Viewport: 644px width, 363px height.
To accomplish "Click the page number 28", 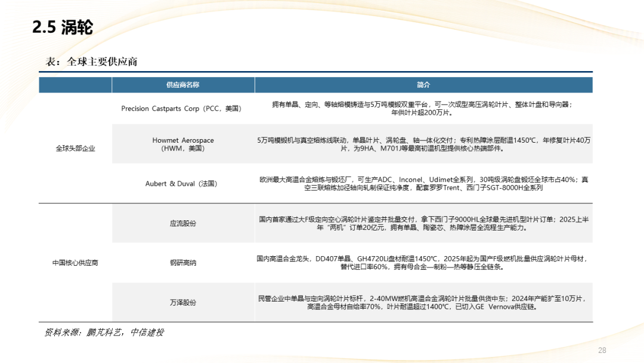I will 602,350.
